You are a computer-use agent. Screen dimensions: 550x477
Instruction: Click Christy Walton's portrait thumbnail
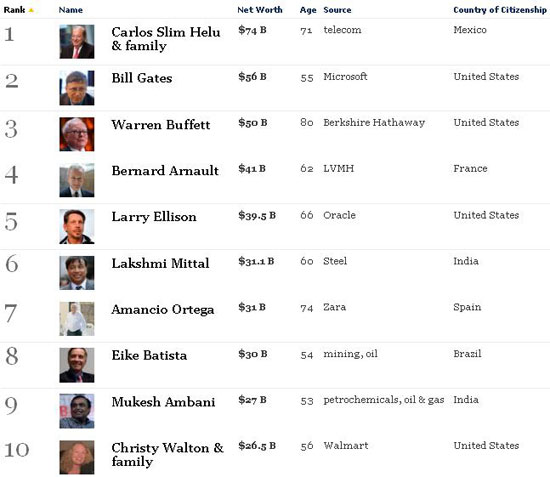point(77,457)
